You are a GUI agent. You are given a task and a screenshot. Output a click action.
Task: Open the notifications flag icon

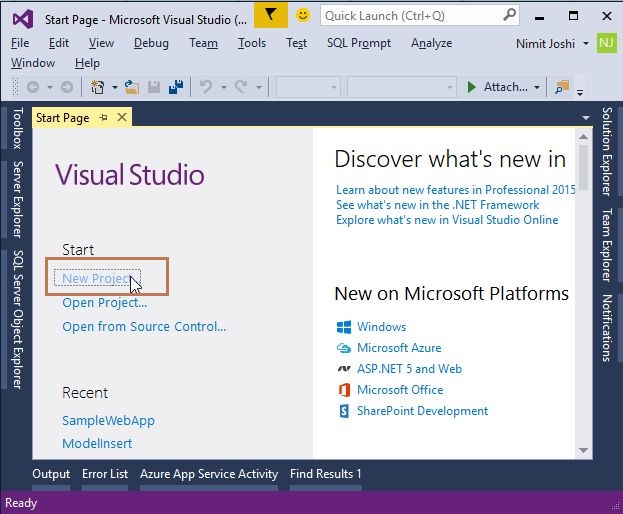tap(271, 15)
